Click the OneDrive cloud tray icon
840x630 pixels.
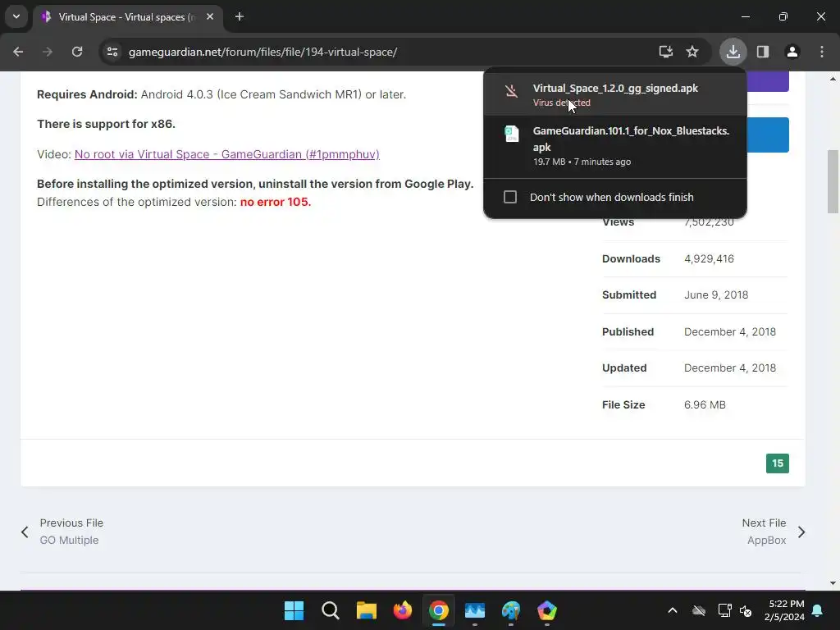[x=699, y=610]
